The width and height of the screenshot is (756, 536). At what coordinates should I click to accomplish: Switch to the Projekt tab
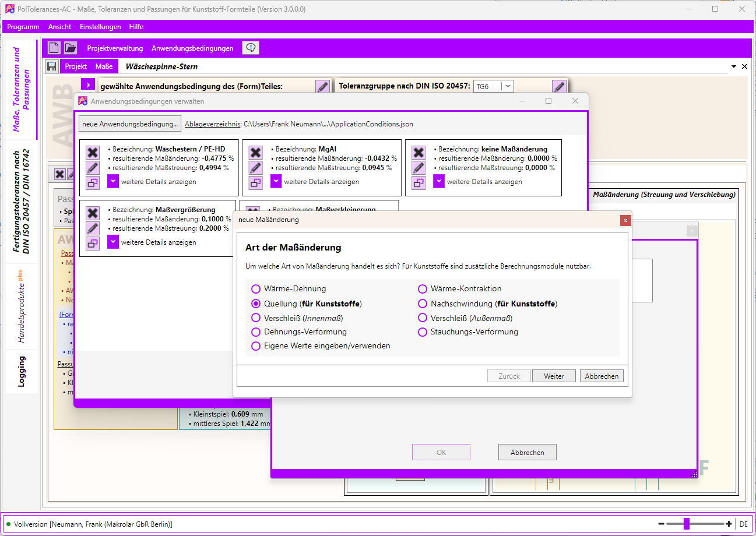click(x=76, y=66)
